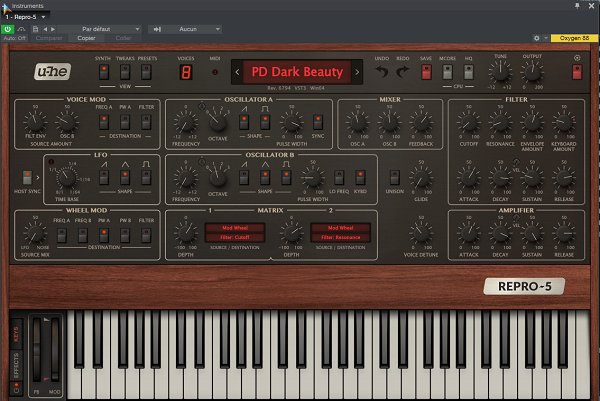
Task: Click the filter envelope VEL icon
Action: tap(516, 162)
